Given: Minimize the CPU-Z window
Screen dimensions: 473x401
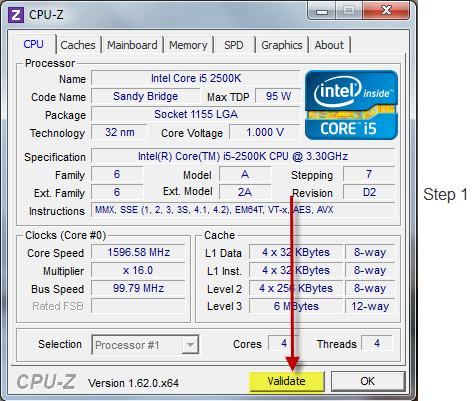Looking at the screenshot, I should tap(322, 12).
